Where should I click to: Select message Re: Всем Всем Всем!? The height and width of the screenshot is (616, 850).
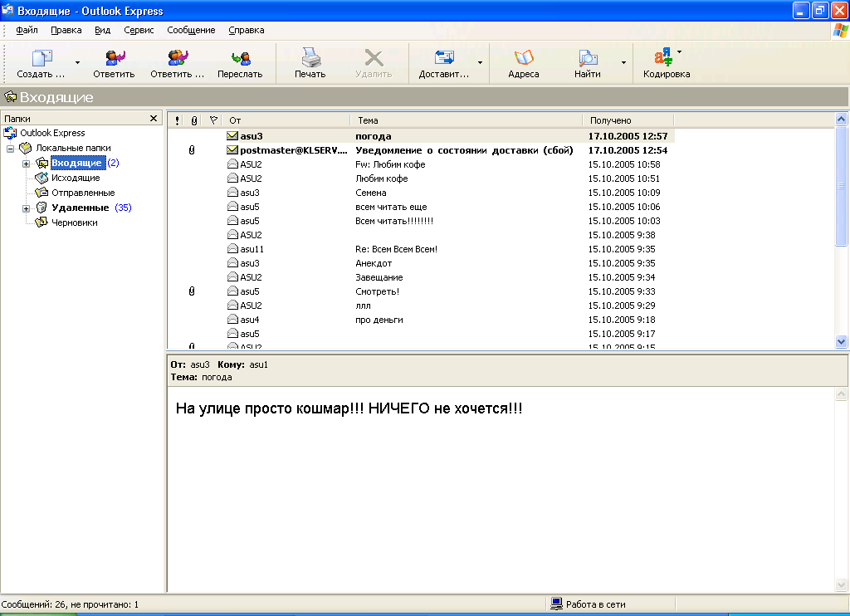tap(421, 249)
